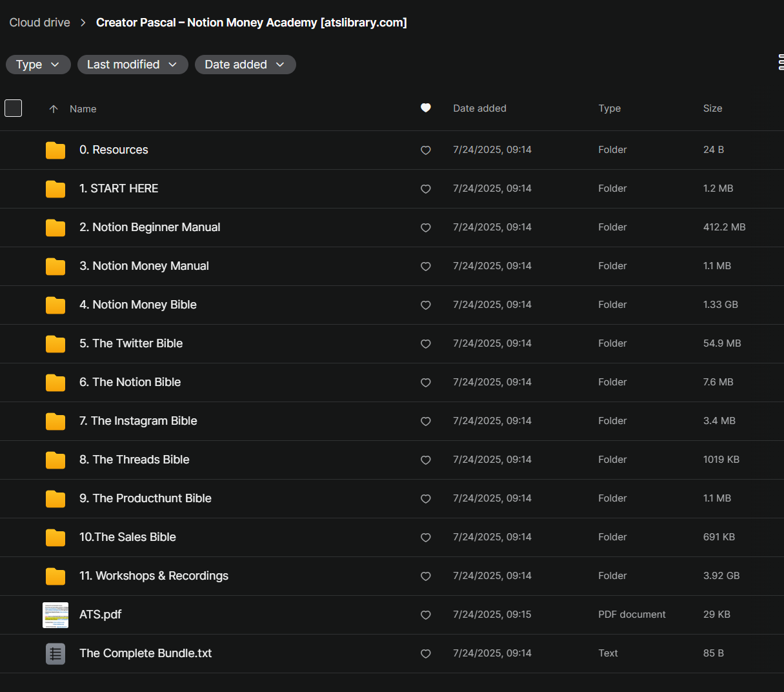
Task: Click the ascending sort arrow beside Name
Action: coord(54,109)
